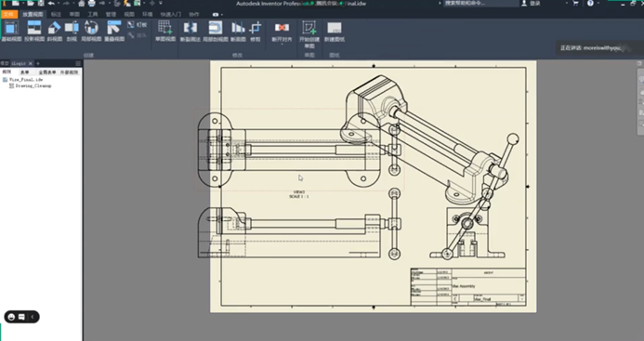The image size is (644, 341).
Task: Collapse the floating chat pill arrow
Action: click(33, 317)
